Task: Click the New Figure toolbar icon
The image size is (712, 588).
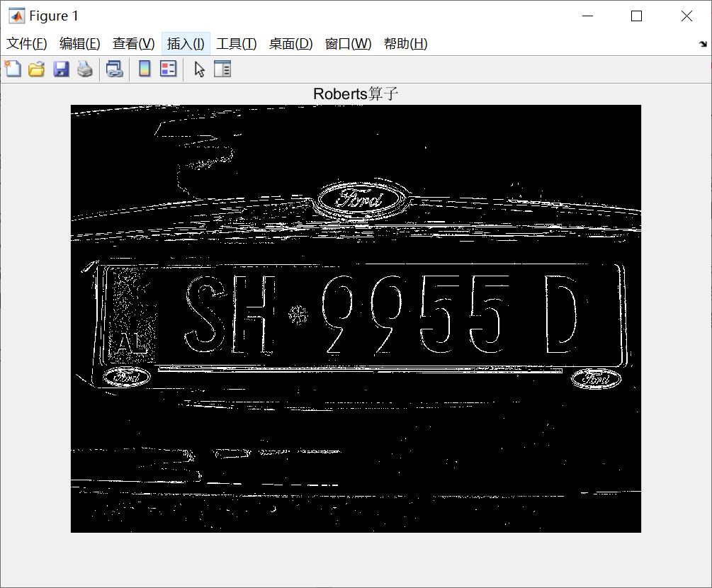Action: coord(13,69)
